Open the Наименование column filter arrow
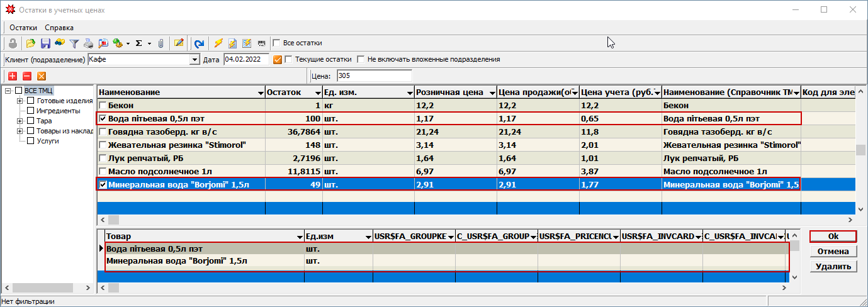The image size is (868, 307). [x=261, y=93]
